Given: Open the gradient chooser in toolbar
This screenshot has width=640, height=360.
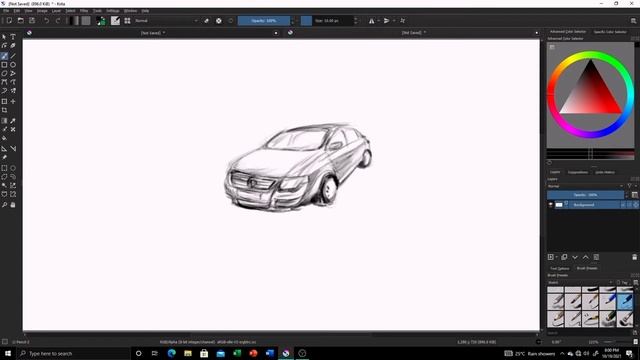Looking at the screenshot, I should click(x=75, y=21).
